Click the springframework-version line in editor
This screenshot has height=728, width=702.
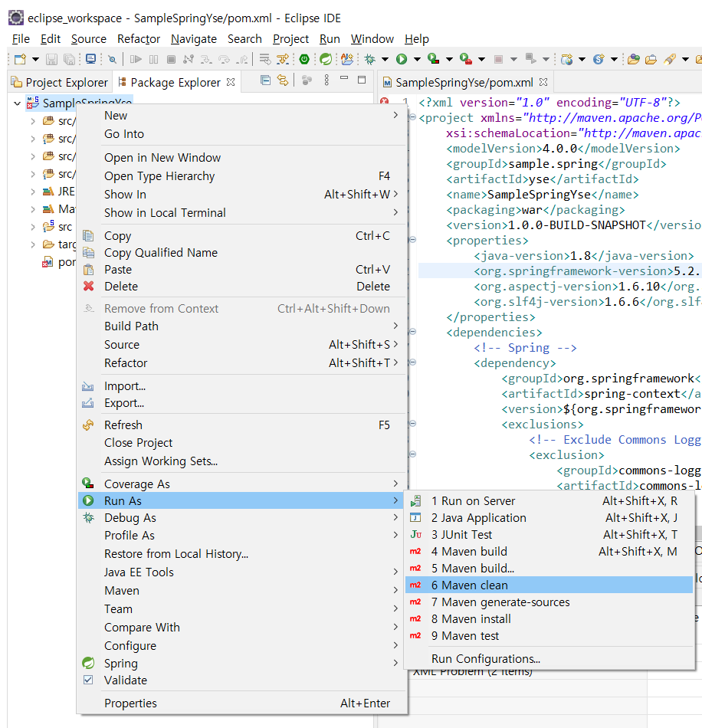point(560,271)
